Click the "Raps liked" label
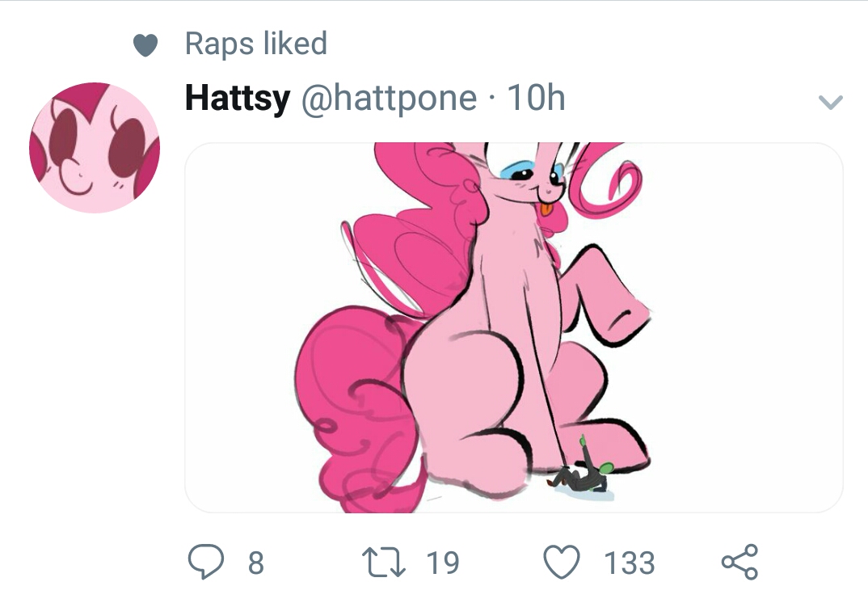Viewport: 868px width, 603px height. [255, 44]
